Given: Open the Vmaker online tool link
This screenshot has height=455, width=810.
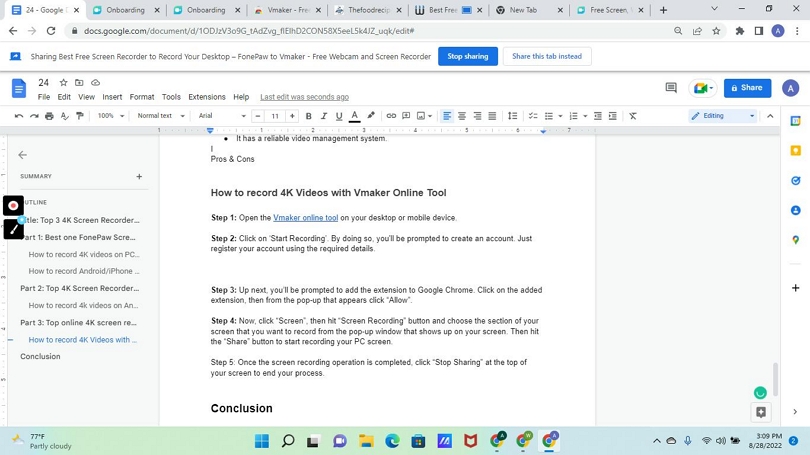Looking at the screenshot, I should [305, 218].
